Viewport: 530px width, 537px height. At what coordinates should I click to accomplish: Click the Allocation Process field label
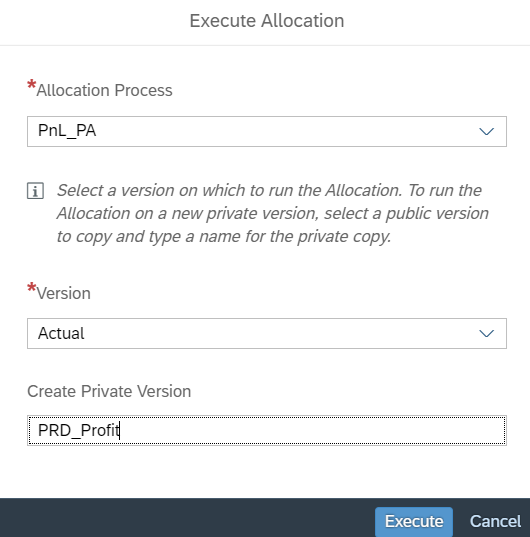(104, 90)
